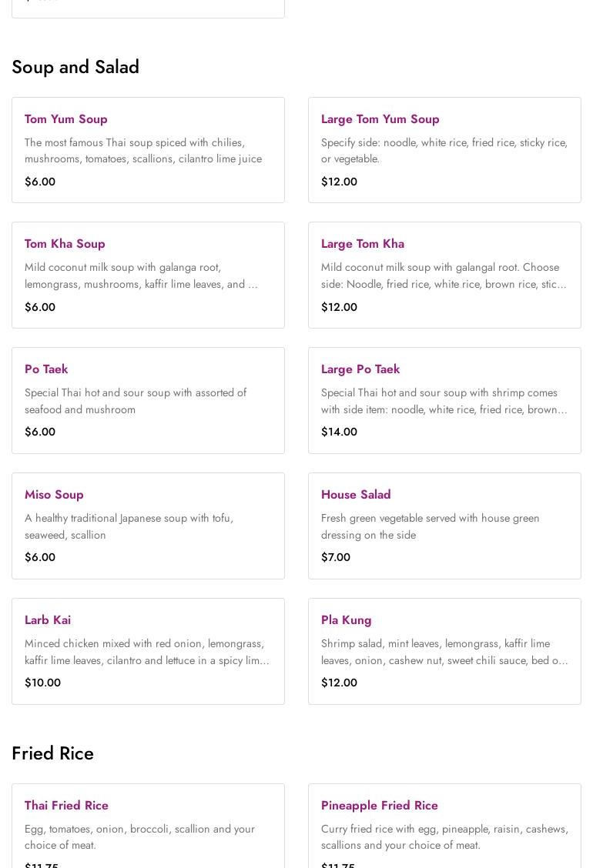Viewport: 593px width, 868px height.
Task: Click the Fried Rice section heading
Action: pos(52,753)
